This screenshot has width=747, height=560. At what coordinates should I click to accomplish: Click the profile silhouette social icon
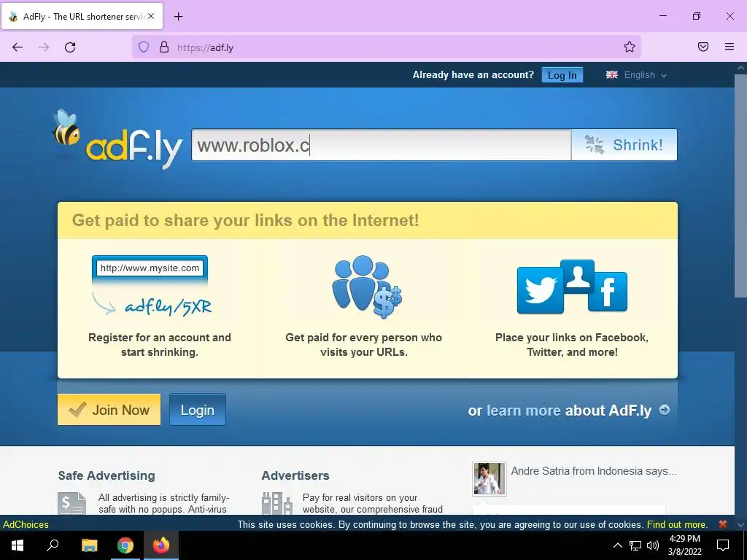tap(578, 276)
